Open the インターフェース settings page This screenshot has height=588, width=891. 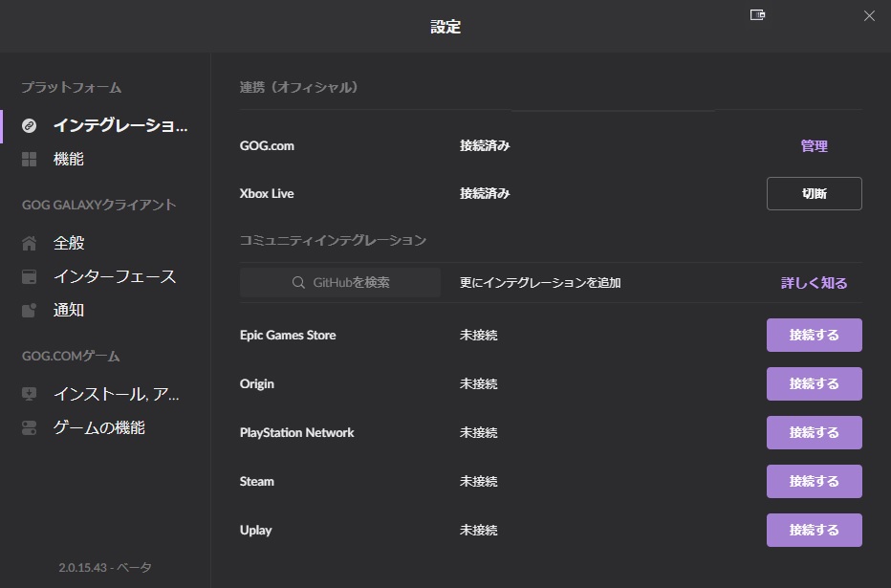pyautogui.click(x=105, y=276)
